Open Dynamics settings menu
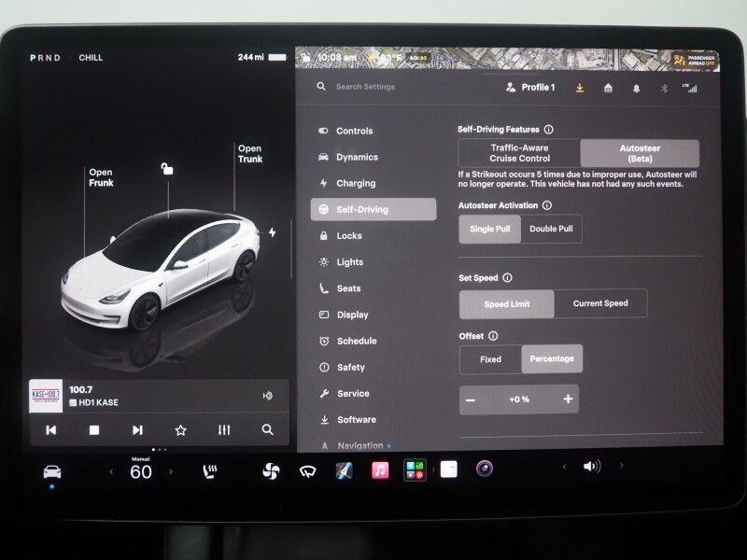Screen dimensions: 747x560 tap(373, 157)
